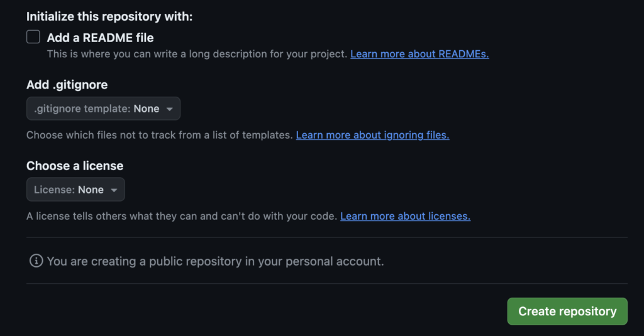The height and width of the screenshot is (336, 644).
Task: Click the 'None' value in .gitignore template
Action: coord(146,109)
